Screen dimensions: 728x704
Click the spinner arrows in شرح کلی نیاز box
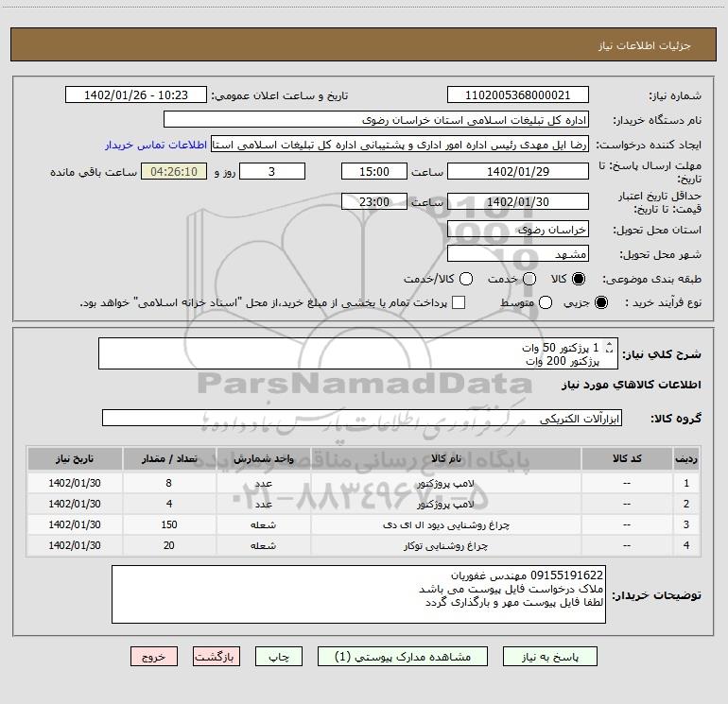pyautogui.click(x=609, y=348)
